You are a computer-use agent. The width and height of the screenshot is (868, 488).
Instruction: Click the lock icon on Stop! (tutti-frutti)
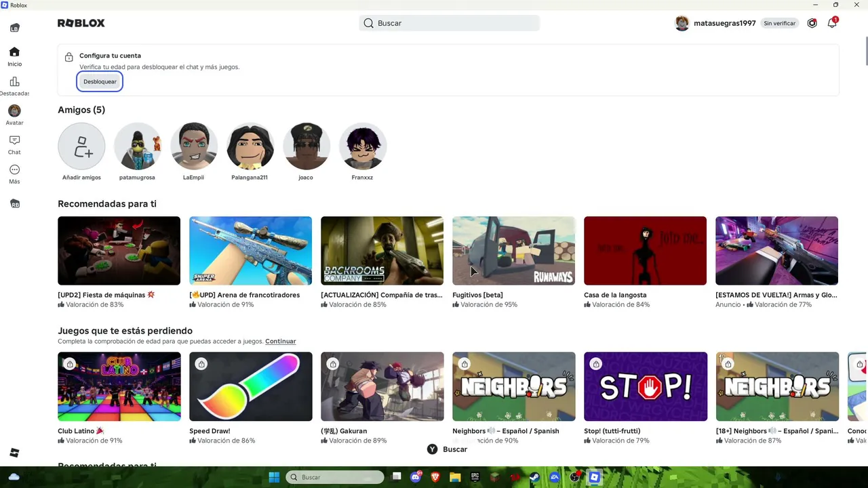596,364
